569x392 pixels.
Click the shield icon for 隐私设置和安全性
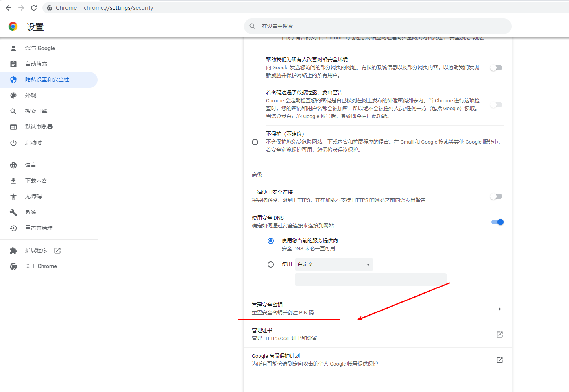coord(13,80)
